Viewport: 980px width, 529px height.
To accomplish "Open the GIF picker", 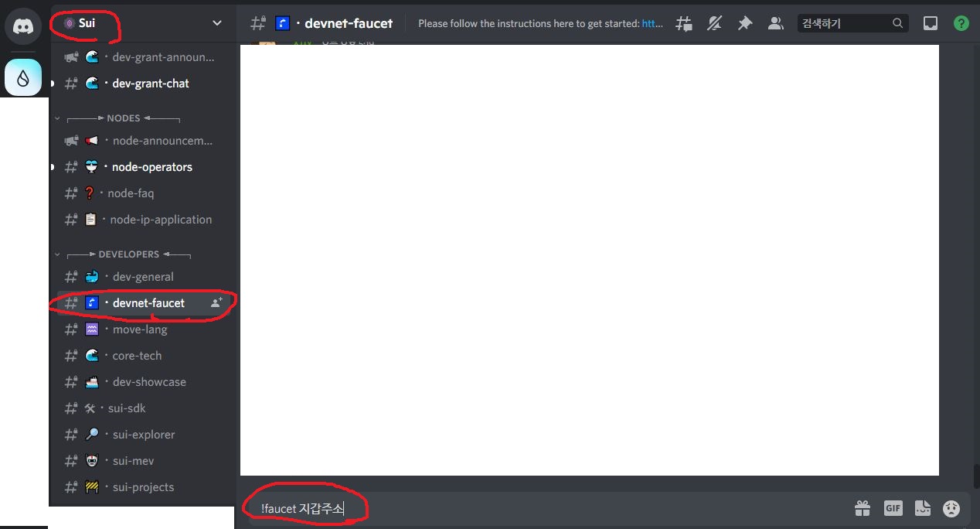I will click(x=893, y=508).
